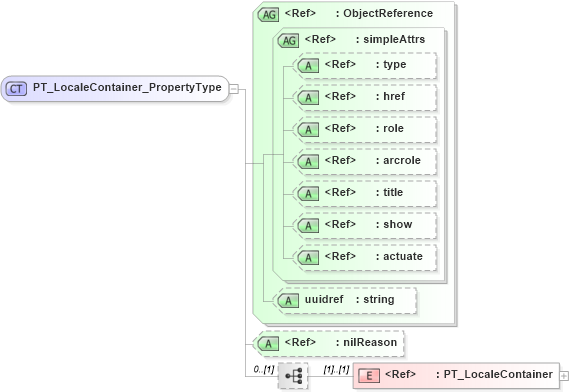This screenshot has height=392, width=569.
Task: Select the ': href' attribute text
Action: (x=390, y=97)
